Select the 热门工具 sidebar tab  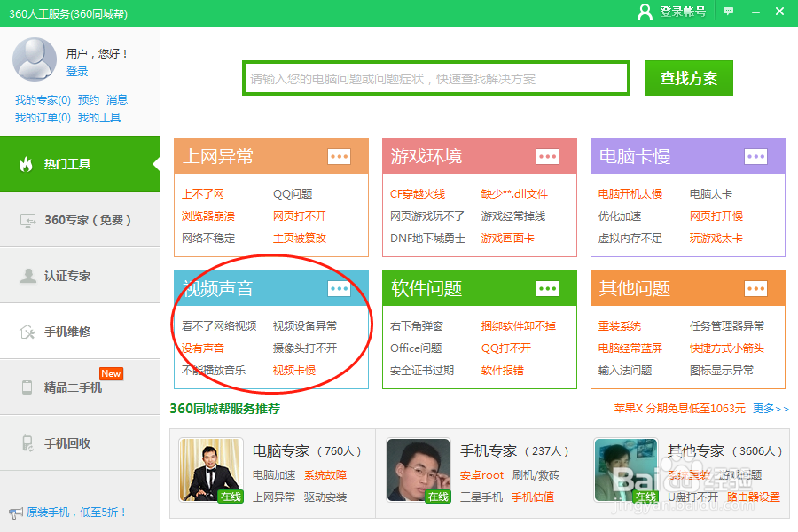click(80, 164)
